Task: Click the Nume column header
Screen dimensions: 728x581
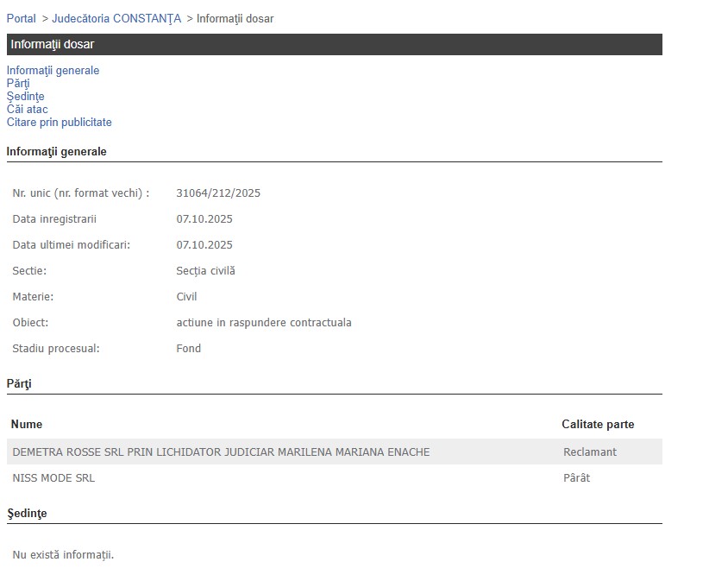Action: [27, 424]
